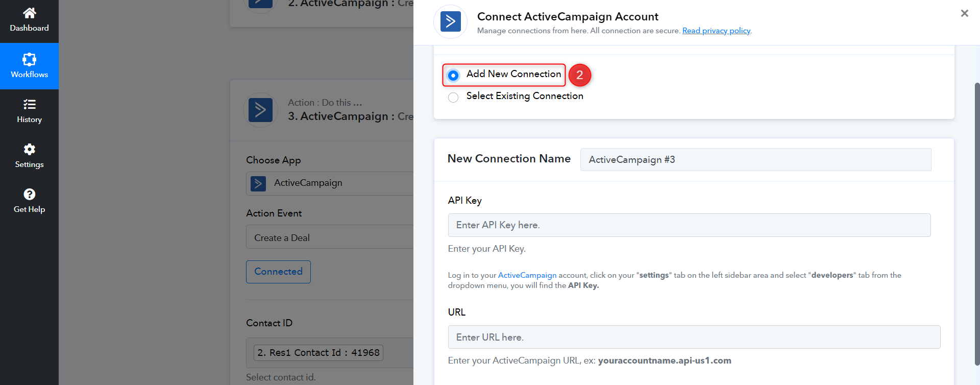The width and height of the screenshot is (980, 385).
Task: Click the ActiveCampaign icon in Choose App field
Action: [x=258, y=183]
